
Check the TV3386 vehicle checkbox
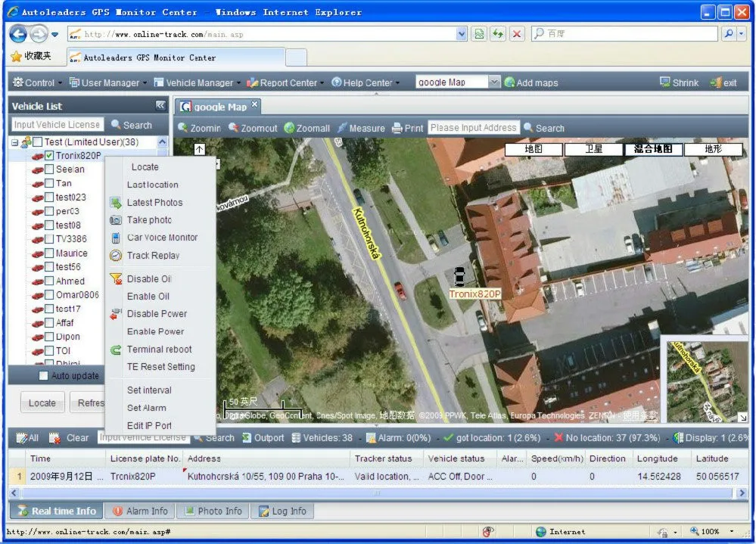click(49, 239)
